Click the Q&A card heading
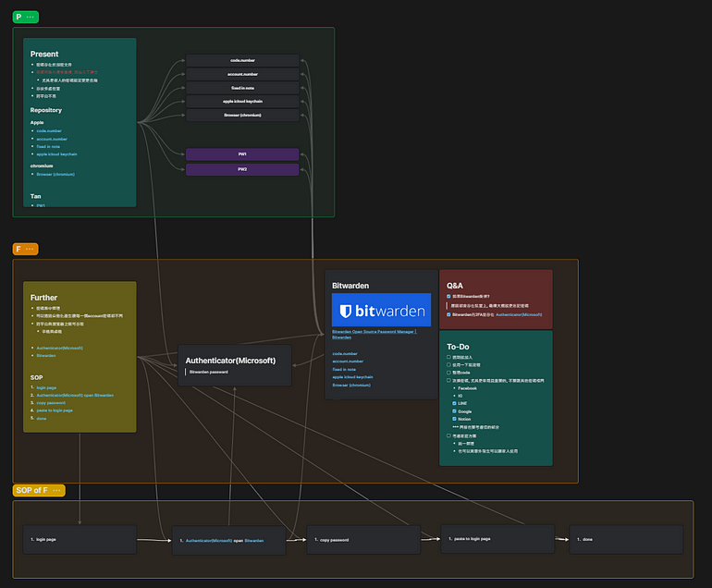712x588 pixels. pyautogui.click(x=455, y=286)
